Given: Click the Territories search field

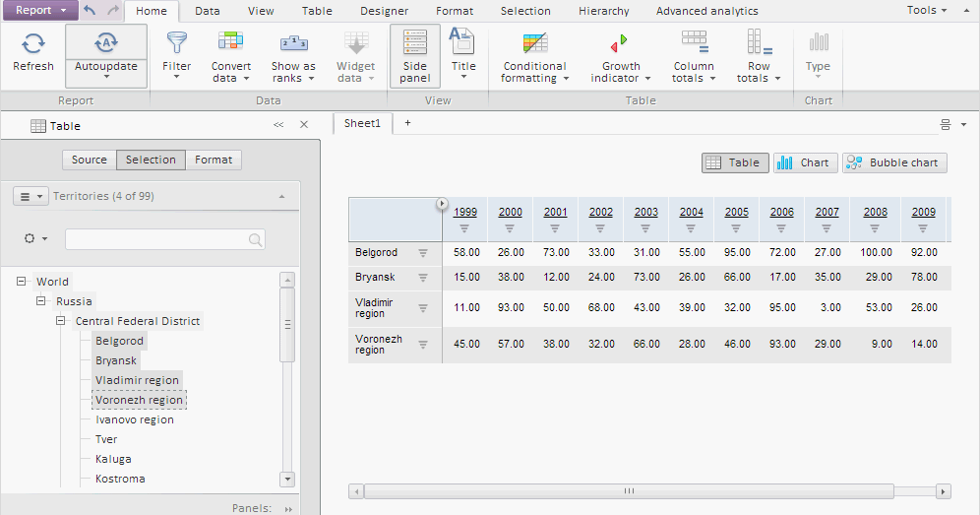Looking at the screenshot, I should click(157, 239).
